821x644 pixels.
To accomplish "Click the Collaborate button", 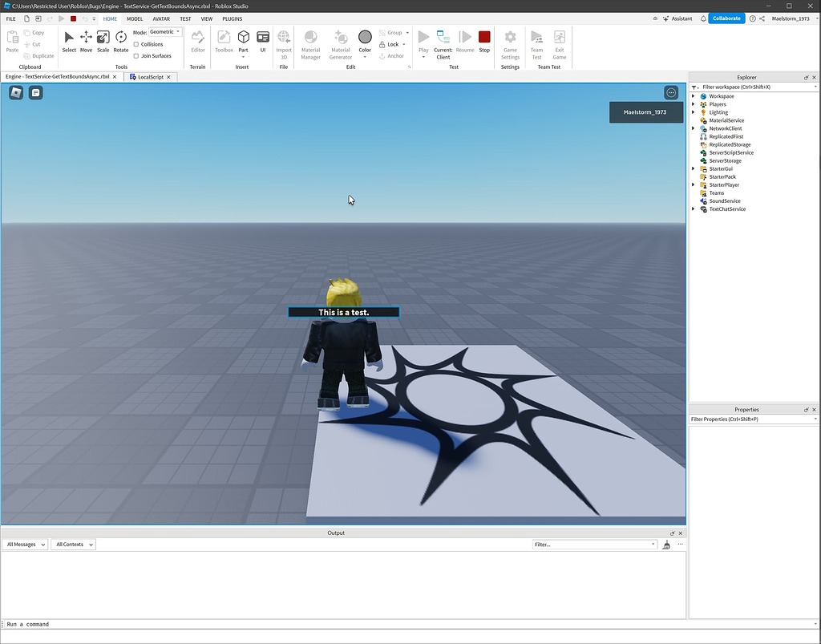I will tap(726, 18).
